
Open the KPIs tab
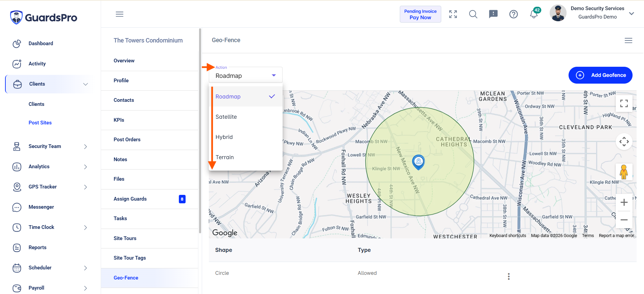click(x=150, y=120)
